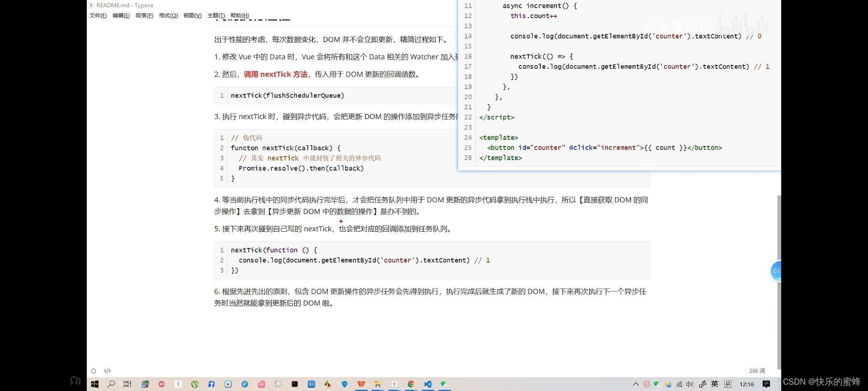The width and height of the screenshot is (868, 391).
Task: Open the black terminal taskbar icon
Action: pos(295,384)
